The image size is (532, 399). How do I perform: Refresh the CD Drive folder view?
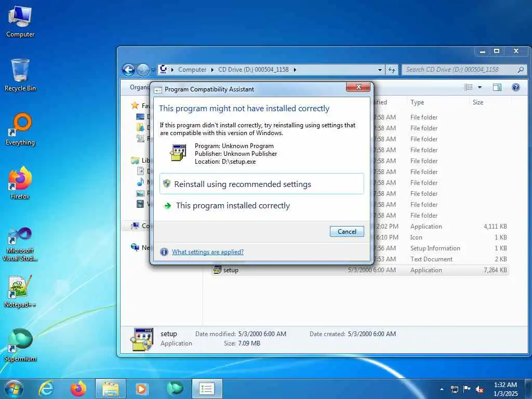click(392, 70)
